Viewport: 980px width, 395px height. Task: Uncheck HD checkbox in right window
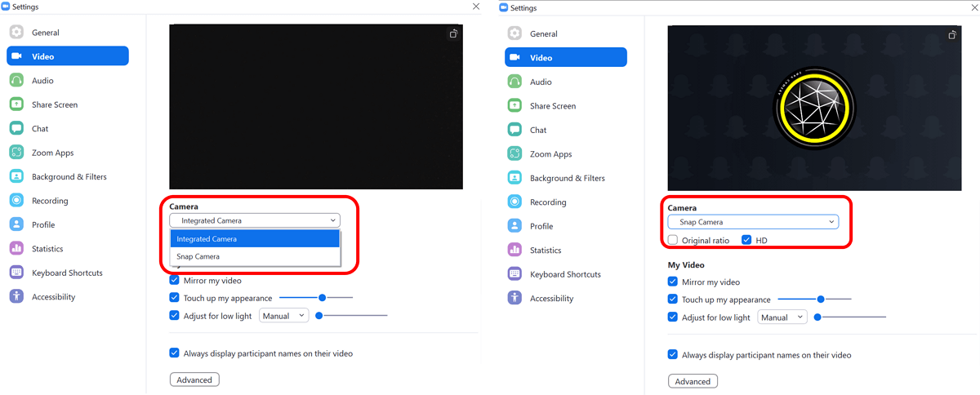746,240
